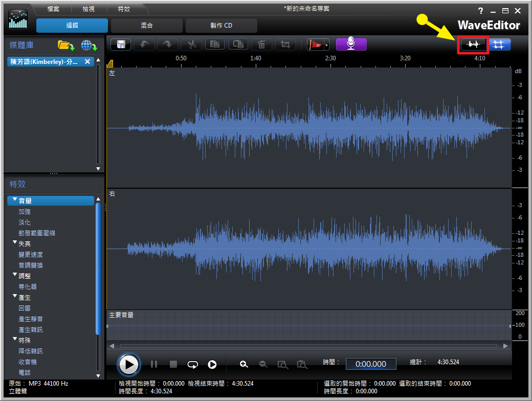Screen dimensions: 532x401
Task: Switch to the 混合 tab
Action: tap(146, 26)
